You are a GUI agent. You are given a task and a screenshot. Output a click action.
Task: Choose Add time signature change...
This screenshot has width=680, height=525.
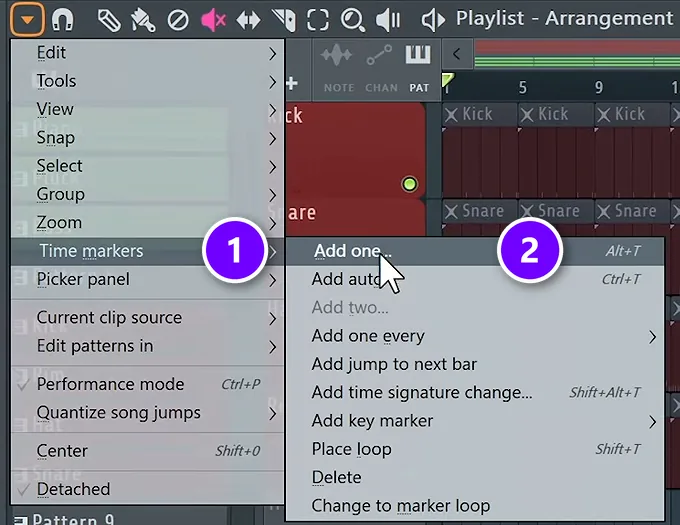tap(475, 393)
